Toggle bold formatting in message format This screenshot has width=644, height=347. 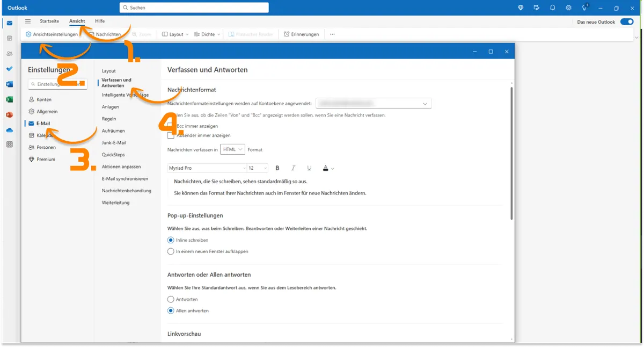coord(277,168)
